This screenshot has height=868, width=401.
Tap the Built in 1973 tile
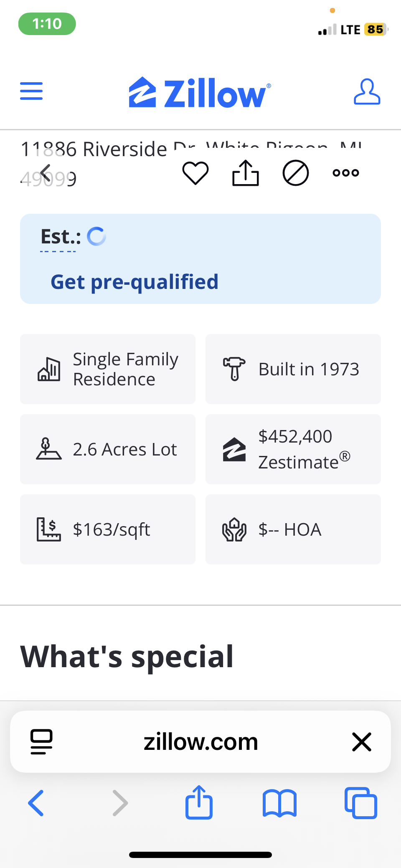click(x=293, y=369)
